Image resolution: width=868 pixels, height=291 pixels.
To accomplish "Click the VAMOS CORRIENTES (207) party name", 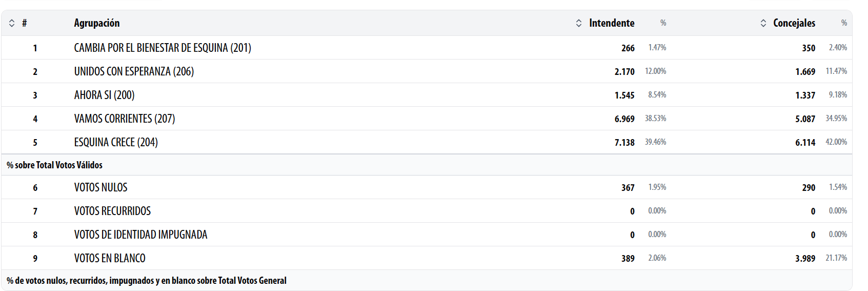I will [125, 119].
